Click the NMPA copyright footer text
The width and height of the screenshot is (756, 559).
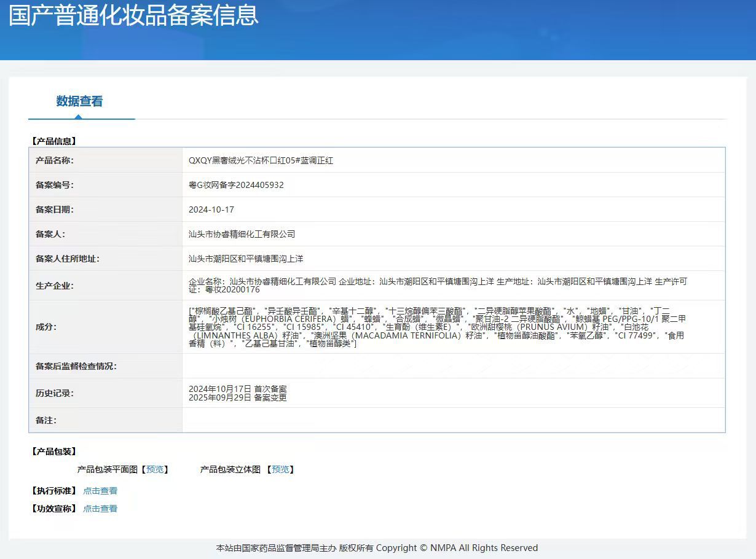377,548
